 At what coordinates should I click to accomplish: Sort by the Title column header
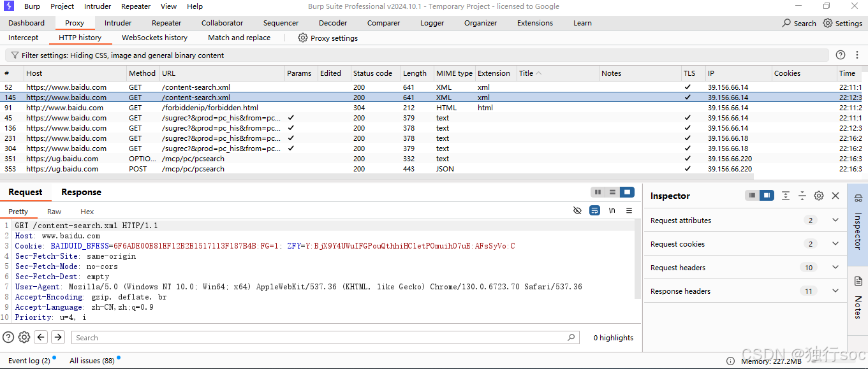[x=557, y=73]
